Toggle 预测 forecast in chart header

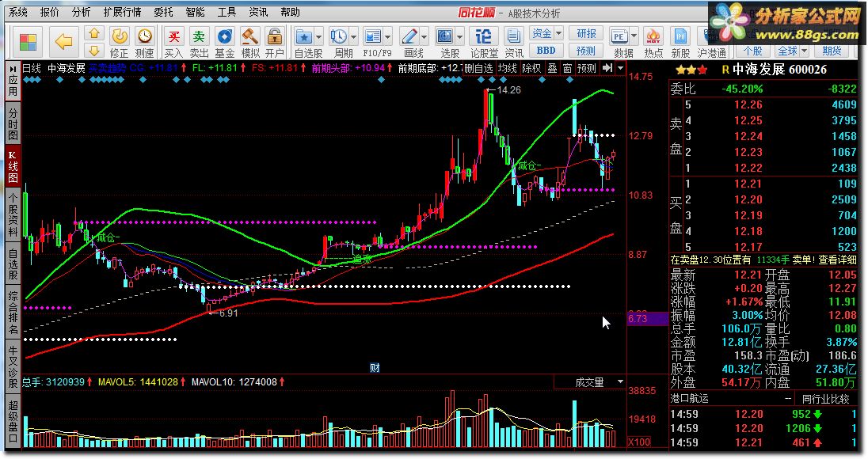tap(586, 68)
